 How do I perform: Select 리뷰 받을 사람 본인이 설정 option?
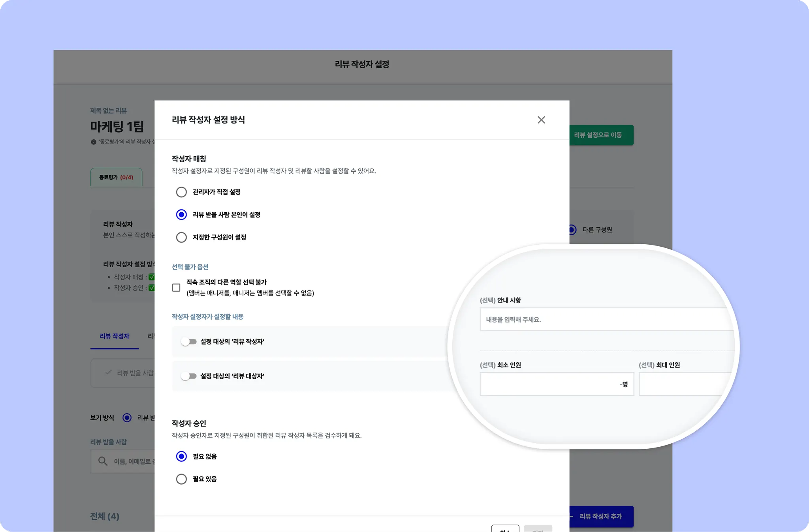click(x=181, y=215)
